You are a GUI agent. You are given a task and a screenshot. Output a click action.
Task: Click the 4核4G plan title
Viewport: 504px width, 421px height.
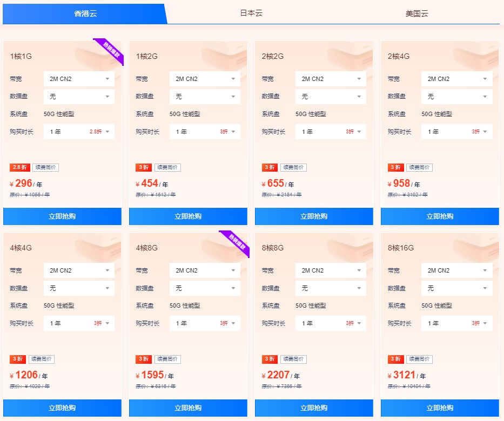21,248
